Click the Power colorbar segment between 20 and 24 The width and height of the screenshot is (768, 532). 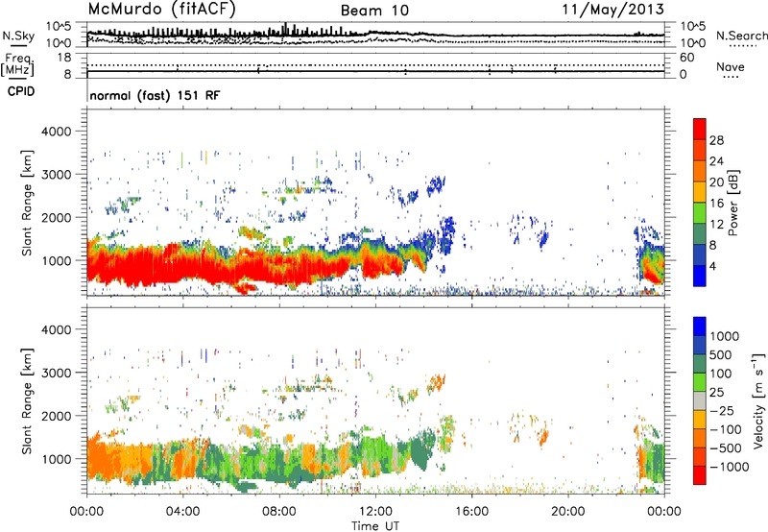[700, 171]
